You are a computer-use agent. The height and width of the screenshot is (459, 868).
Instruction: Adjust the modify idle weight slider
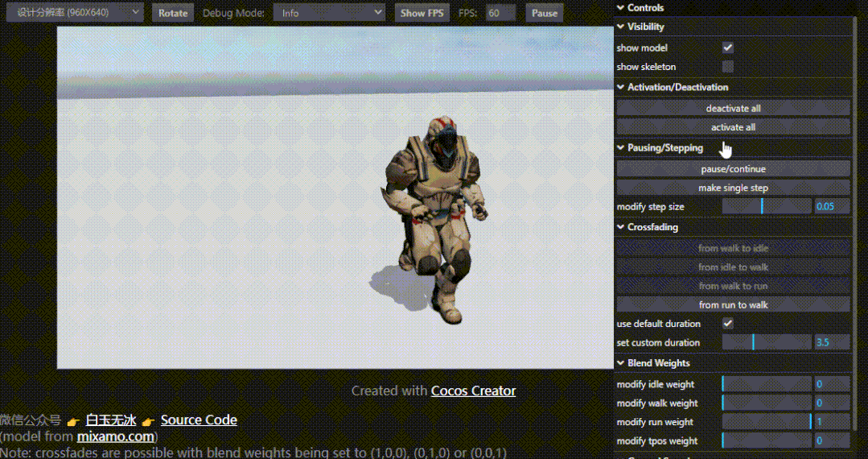pos(767,383)
